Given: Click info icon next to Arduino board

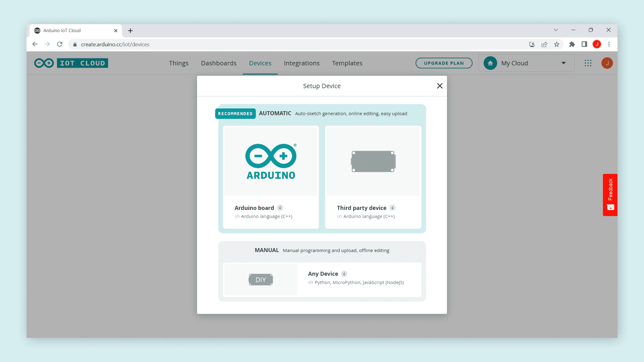Looking at the screenshot, I should point(280,208).
